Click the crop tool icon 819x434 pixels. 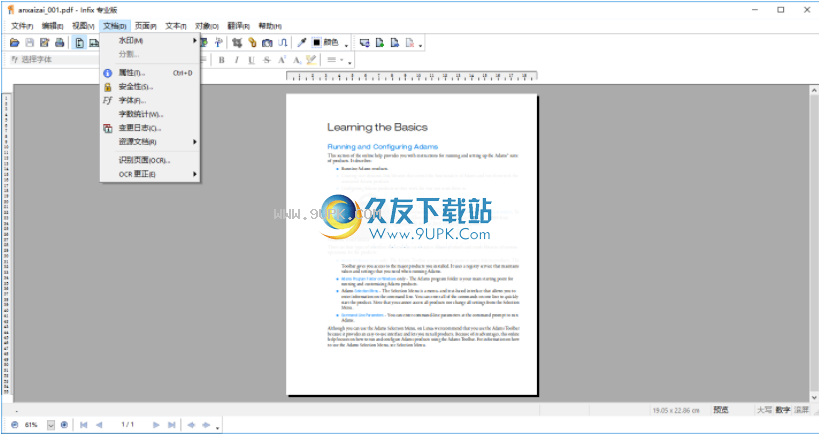pyautogui.click(x=237, y=43)
